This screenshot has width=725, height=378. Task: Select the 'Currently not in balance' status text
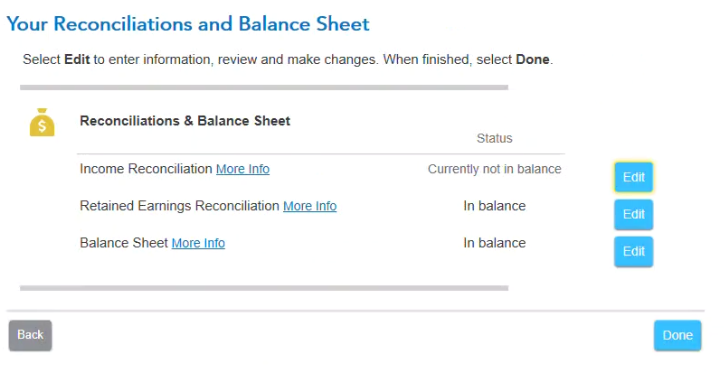pos(494,169)
